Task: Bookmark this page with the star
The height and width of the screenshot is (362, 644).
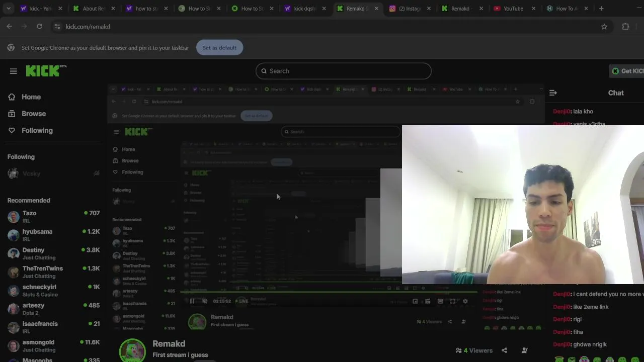Action: coord(604,27)
